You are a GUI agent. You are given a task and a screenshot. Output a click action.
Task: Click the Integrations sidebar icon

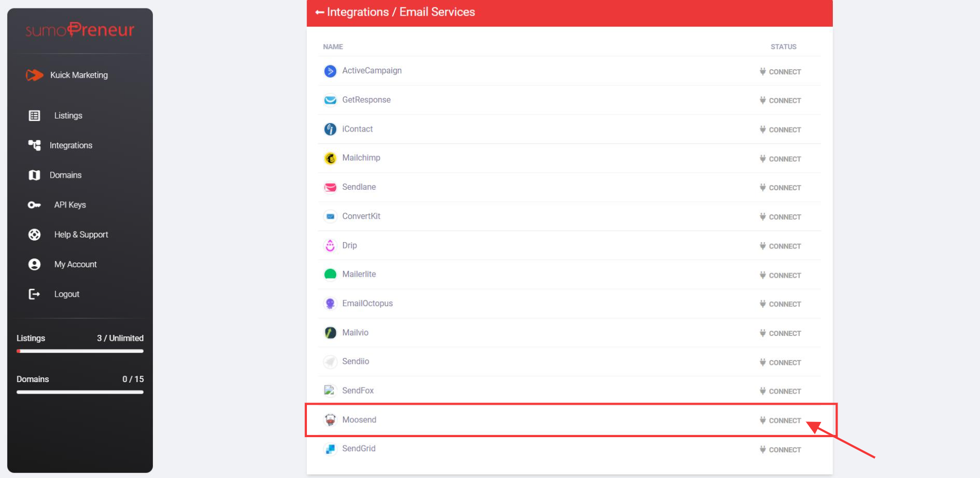click(x=35, y=145)
